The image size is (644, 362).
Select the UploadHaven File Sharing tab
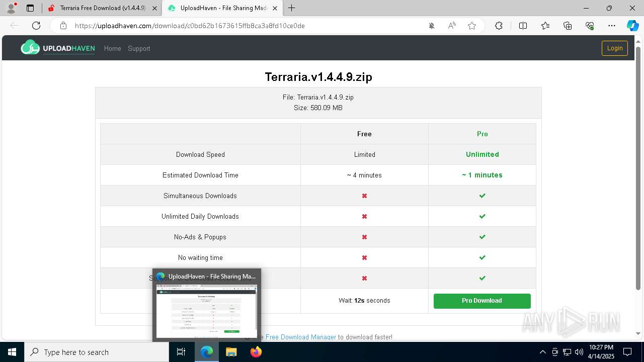(x=224, y=8)
